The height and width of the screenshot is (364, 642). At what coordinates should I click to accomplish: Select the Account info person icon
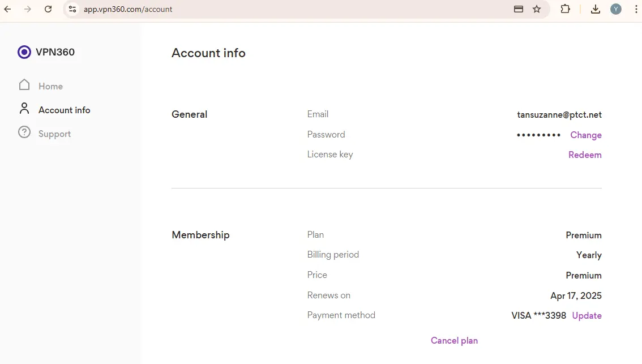click(24, 109)
